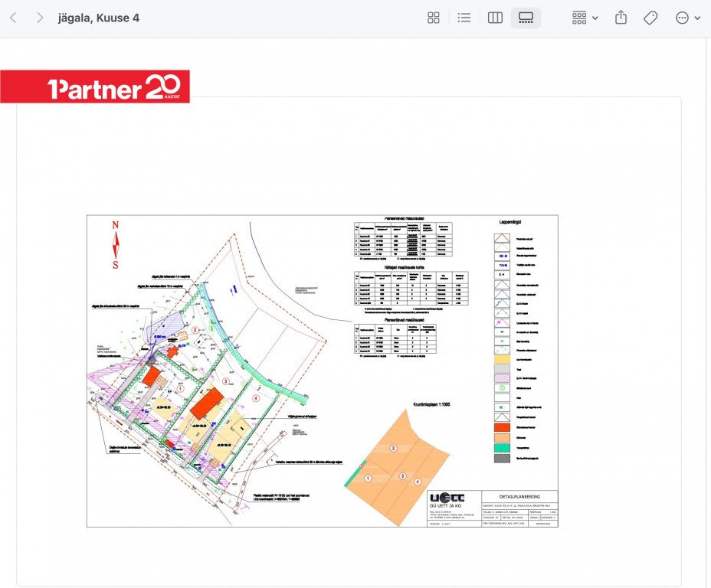Click the N-S compass on the plan
Screen dimensions: 711x588
pyautogui.click(x=116, y=245)
